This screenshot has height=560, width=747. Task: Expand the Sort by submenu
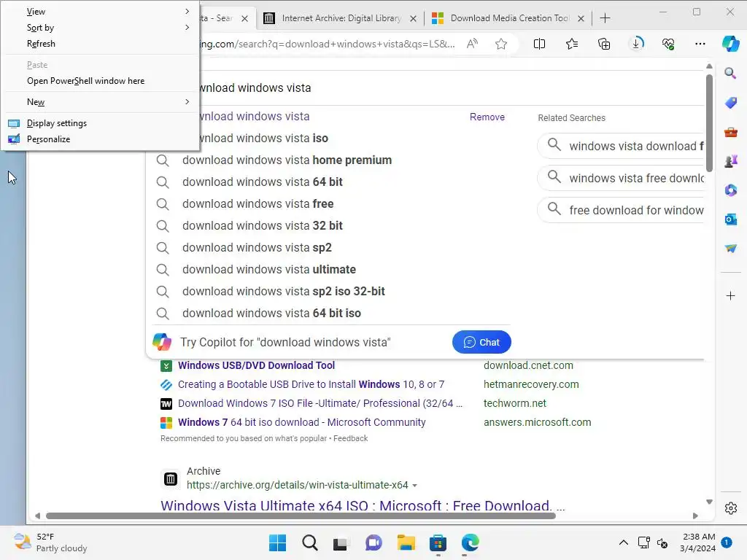click(x=100, y=28)
